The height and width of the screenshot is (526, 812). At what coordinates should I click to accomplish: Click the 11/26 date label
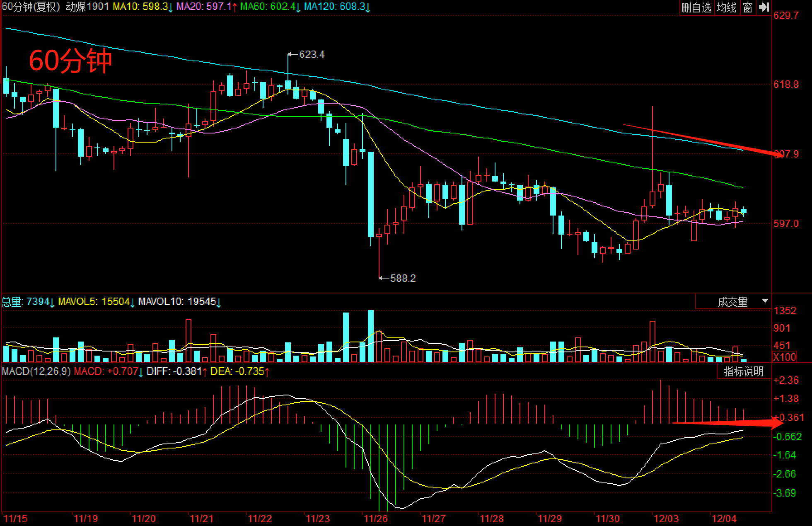pyautogui.click(x=376, y=519)
